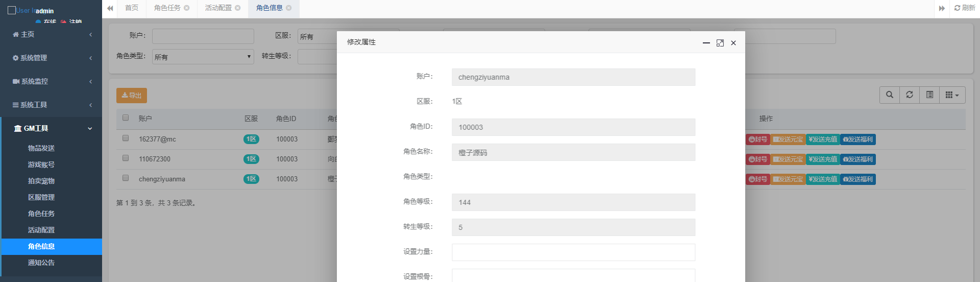Click the 账户 search input field
The height and width of the screenshot is (282, 980).
pos(203,36)
